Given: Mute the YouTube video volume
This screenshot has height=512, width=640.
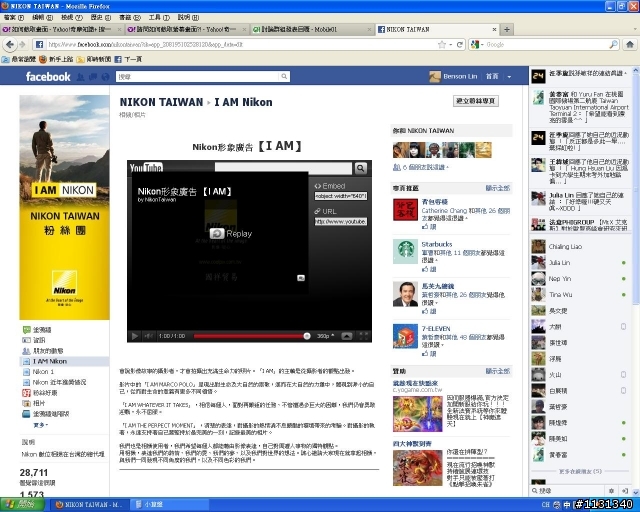Looking at the screenshot, I should click(148, 336).
